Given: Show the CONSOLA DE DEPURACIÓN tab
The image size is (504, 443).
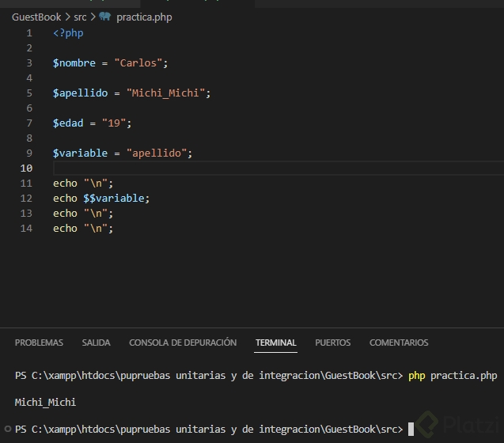Looking at the screenshot, I should pos(183,343).
